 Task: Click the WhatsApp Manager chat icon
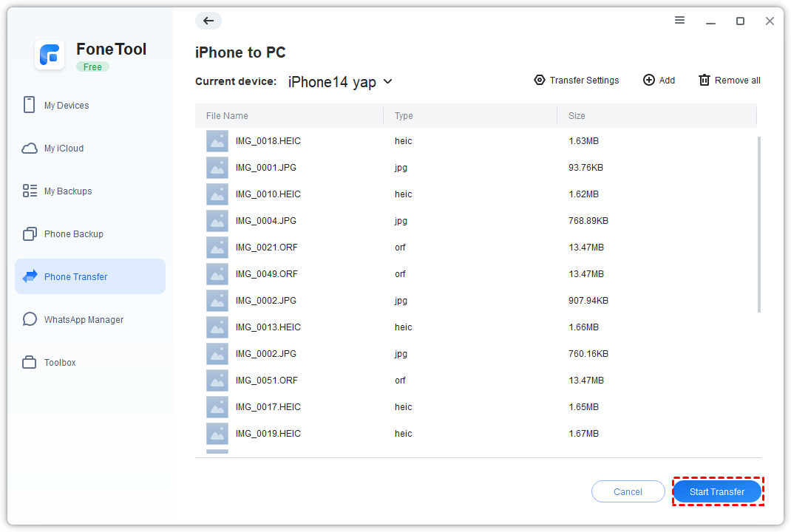[30, 320]
